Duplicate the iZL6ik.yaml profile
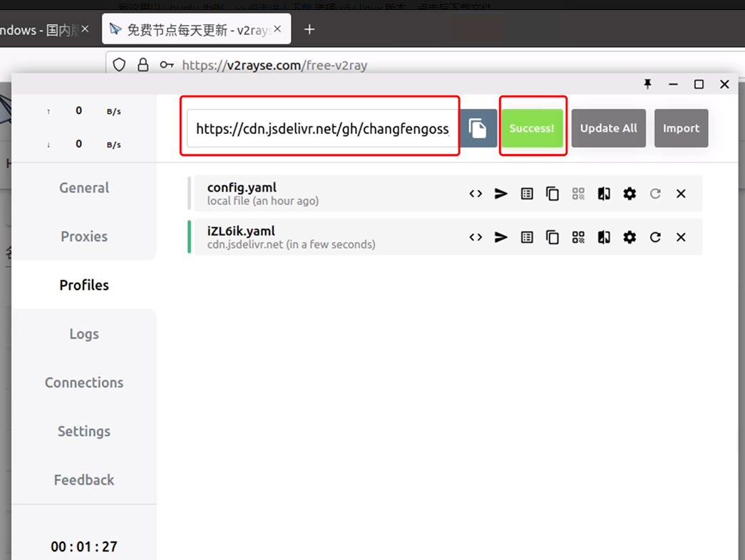Viewport: 745px width, 560px height. 552,237
